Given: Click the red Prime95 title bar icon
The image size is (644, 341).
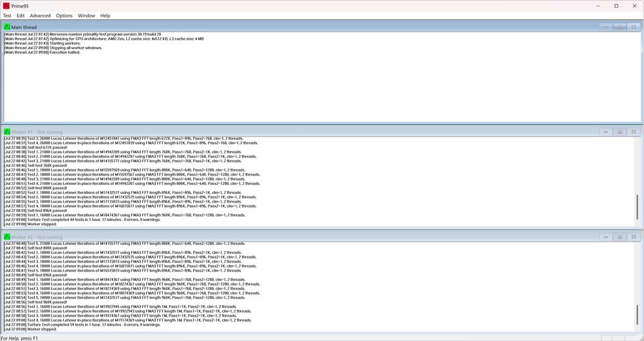Looking at the screenshot, I should pos(6,6).
